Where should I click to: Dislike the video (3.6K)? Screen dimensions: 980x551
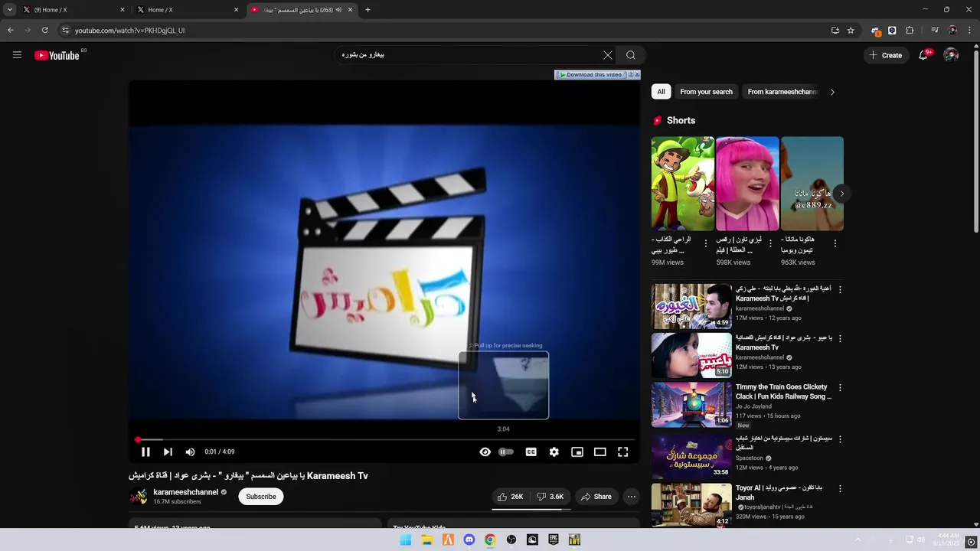pyautogui.click(x=550, y=497)
